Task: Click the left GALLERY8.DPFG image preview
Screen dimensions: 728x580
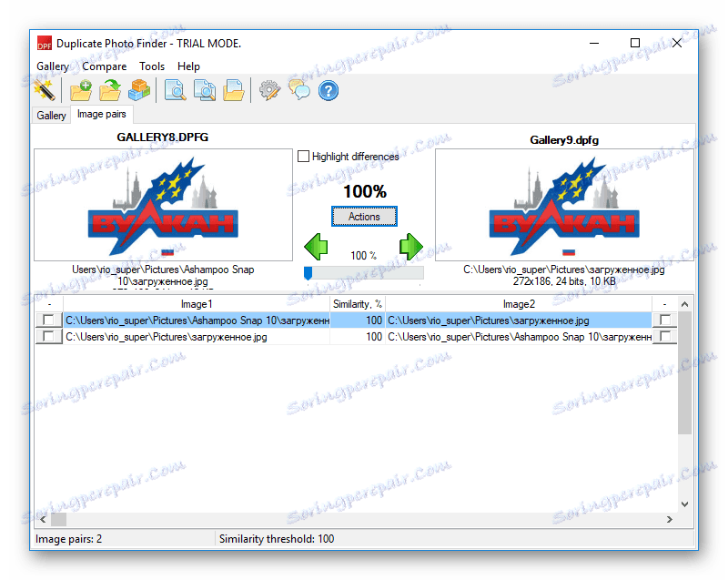Action: (164, 205)
